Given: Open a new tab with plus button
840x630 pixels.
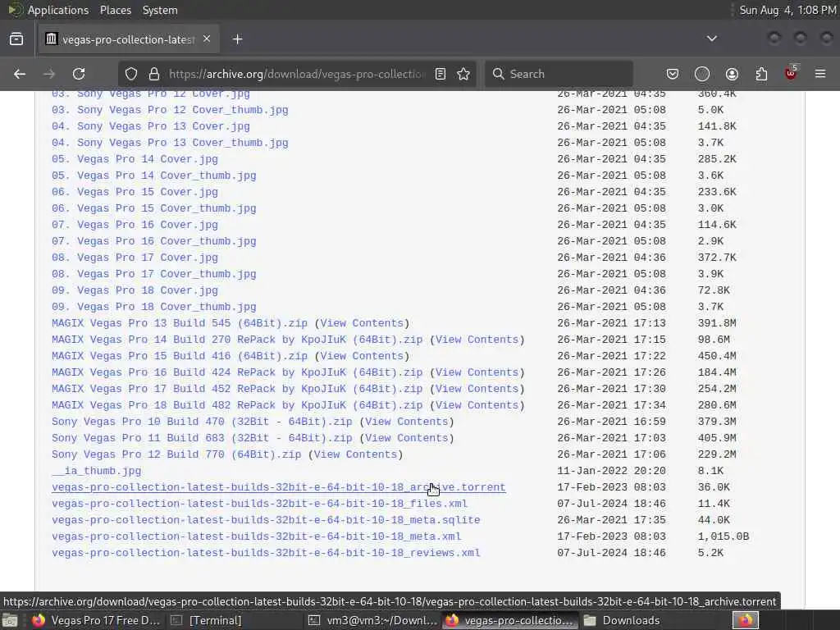Looking at the screenshot, I should pyautogui.click(x=238, y=39).
